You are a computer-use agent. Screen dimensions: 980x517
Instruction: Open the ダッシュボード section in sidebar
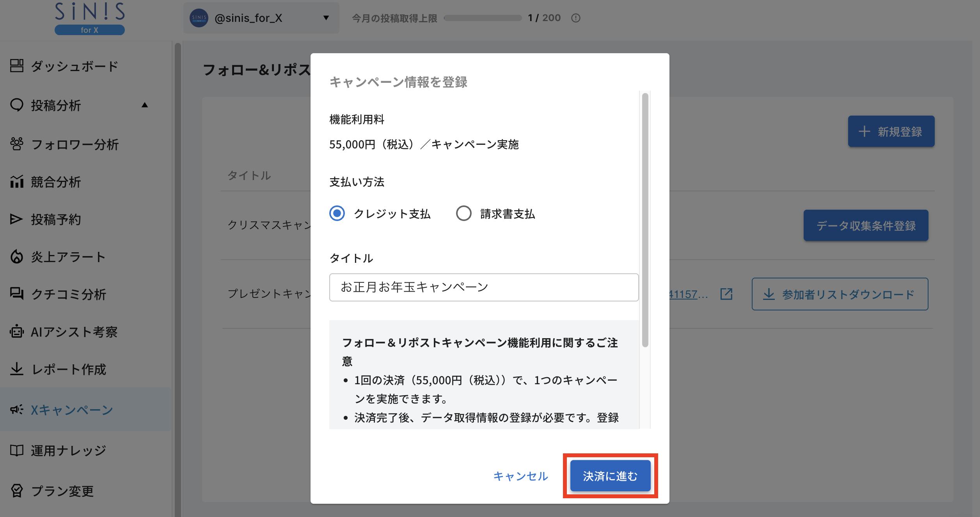[74, 66]
